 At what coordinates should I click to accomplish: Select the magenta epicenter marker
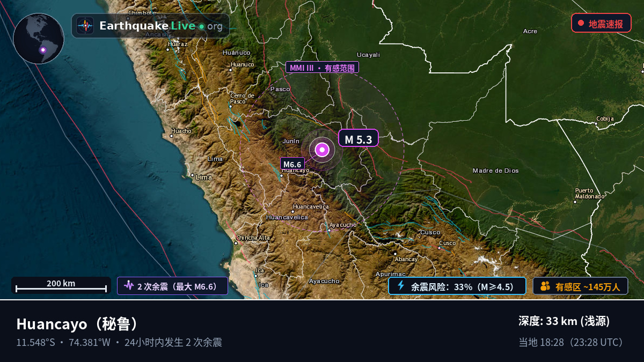322,150
